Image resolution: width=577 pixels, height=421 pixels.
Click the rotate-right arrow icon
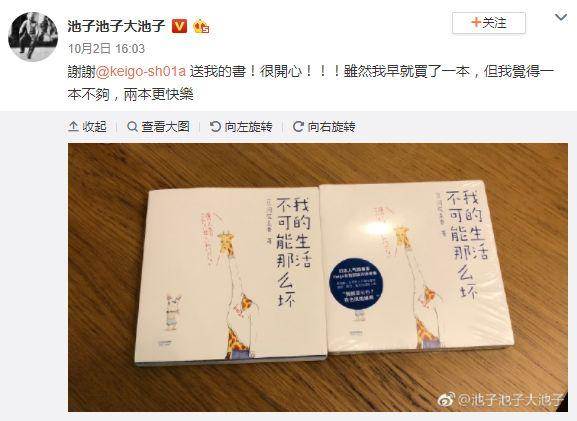coord(298,127)
